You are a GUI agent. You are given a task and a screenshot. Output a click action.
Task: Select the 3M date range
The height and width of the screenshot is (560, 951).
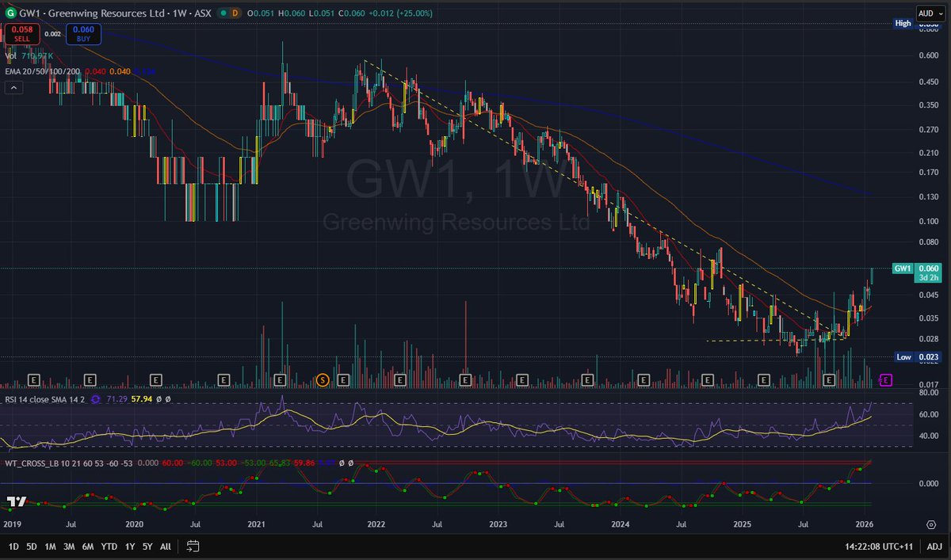pos(70,547)
